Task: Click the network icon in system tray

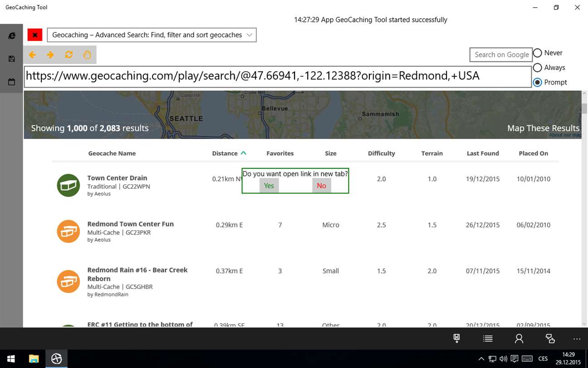Action: (x=492, y=359)
